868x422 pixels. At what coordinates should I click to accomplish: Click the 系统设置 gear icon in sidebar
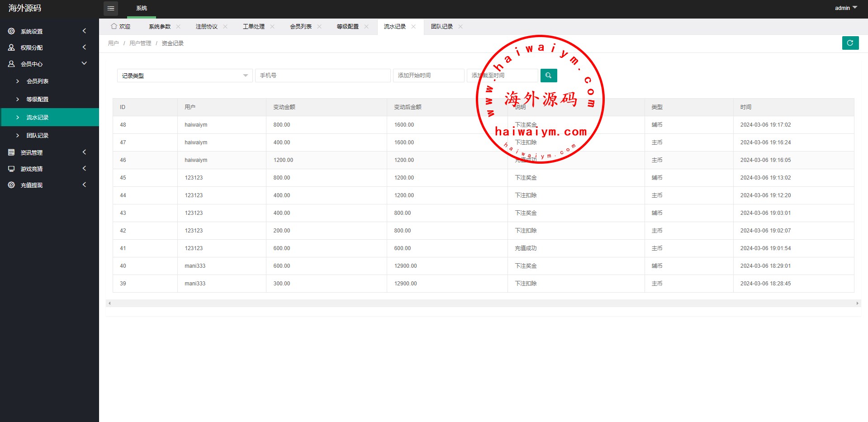click(11, 31)
